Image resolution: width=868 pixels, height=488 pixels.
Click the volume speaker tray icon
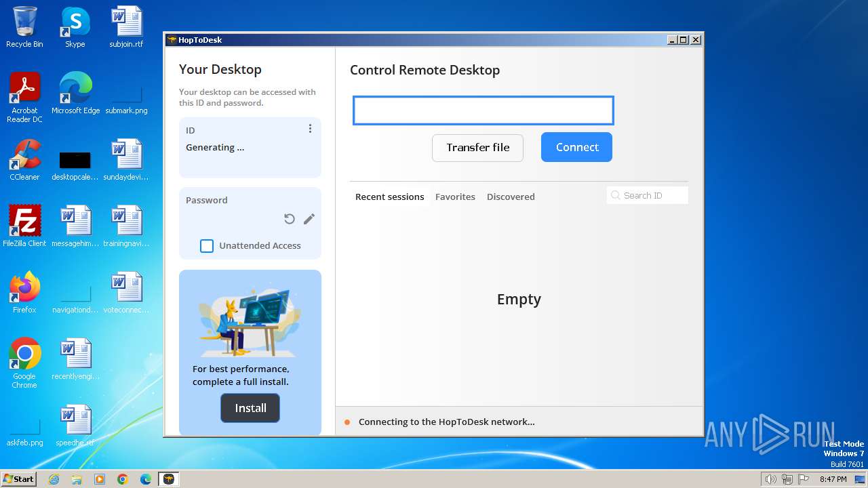click(x=771, y=479)
